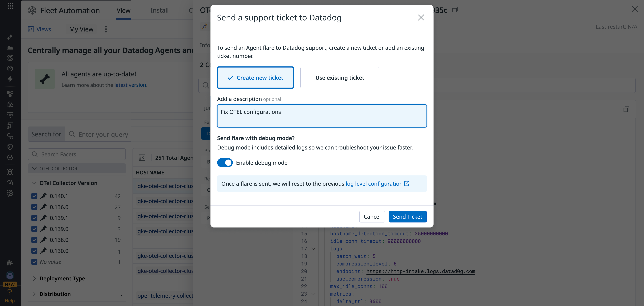Click into the description text box
Image resolution: width=644 pixels, height=306 pixels.
[322, 116]
